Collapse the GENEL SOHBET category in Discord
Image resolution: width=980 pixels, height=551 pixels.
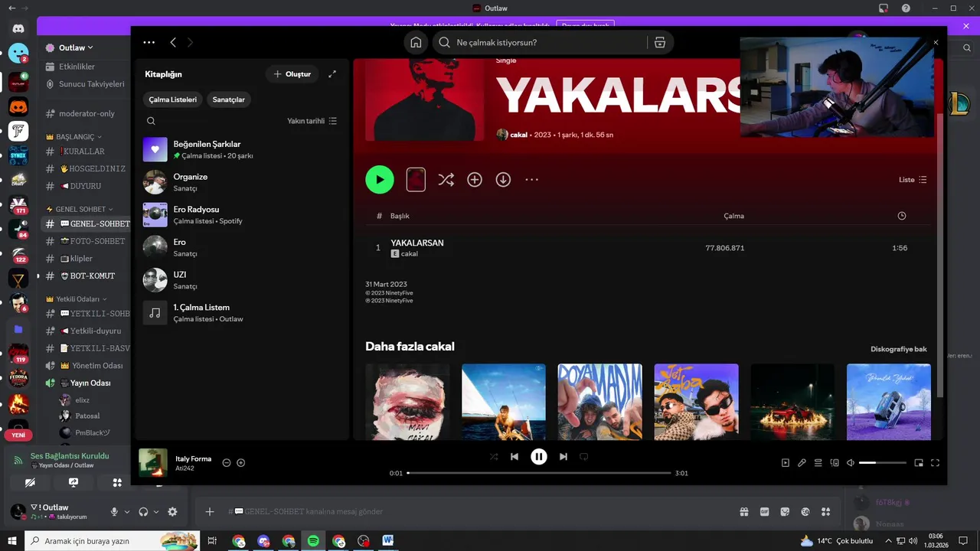click(80, 209)
